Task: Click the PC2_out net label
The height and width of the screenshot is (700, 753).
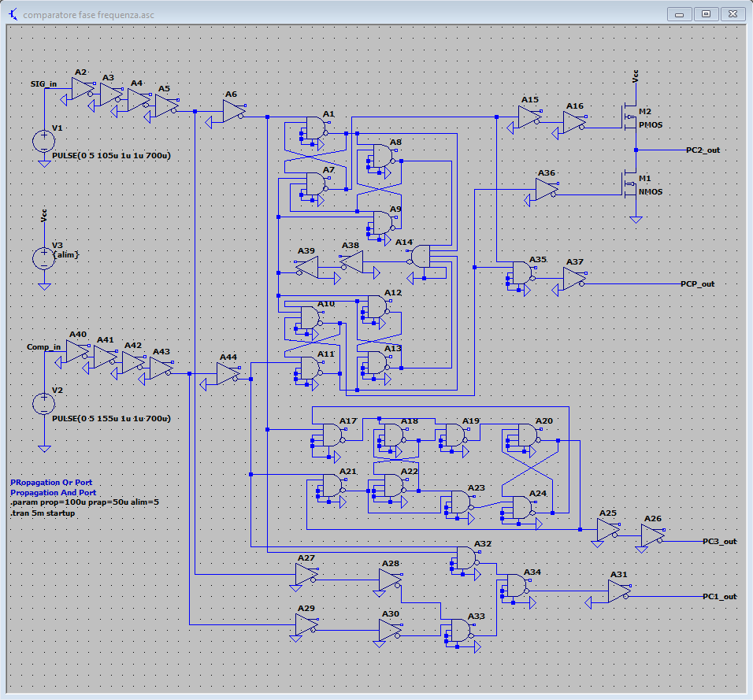Action: [x=703, y=150]
